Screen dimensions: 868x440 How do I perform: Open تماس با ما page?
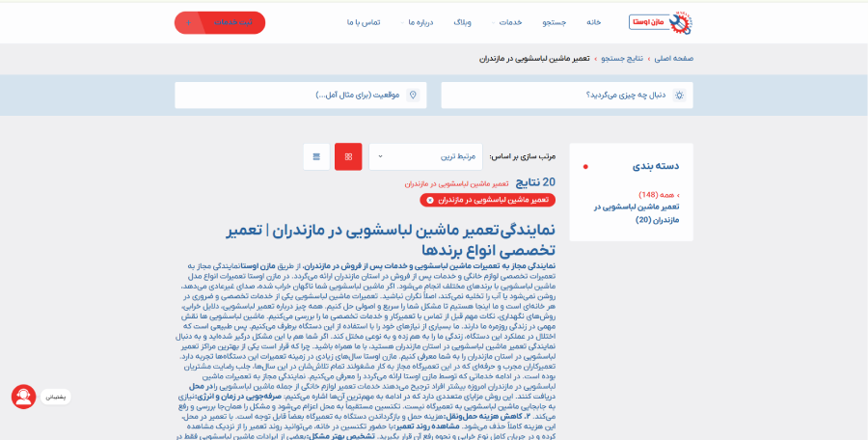(364, 23)
